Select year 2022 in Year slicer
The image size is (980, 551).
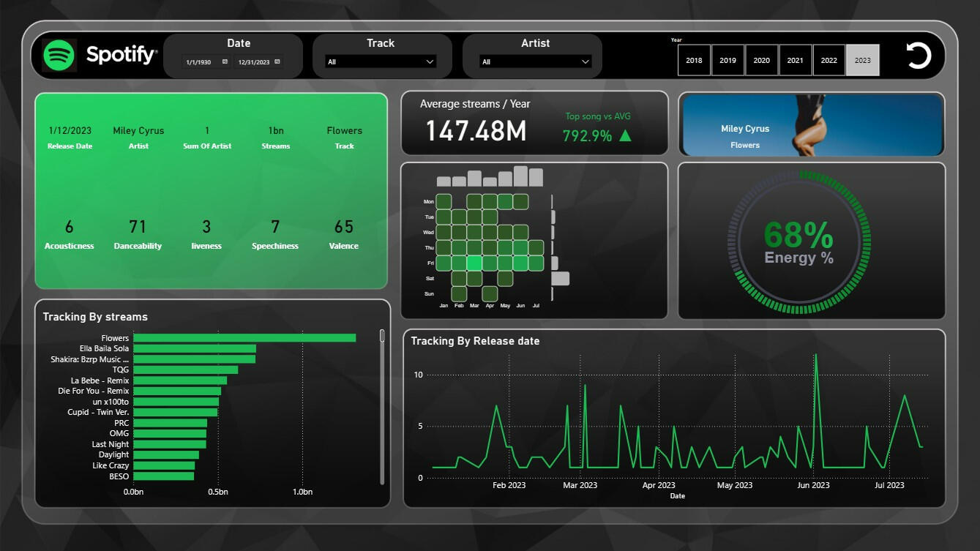[x=828, y=60]
